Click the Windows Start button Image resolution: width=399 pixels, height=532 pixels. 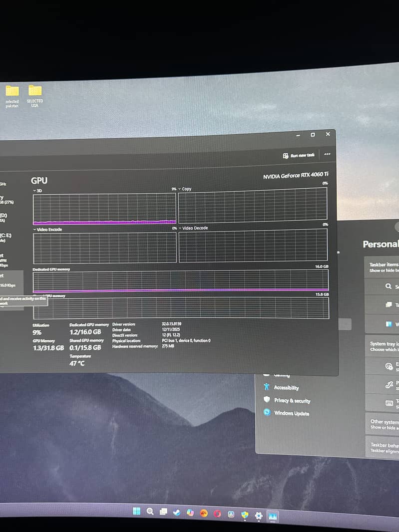(x=136, y=511)
